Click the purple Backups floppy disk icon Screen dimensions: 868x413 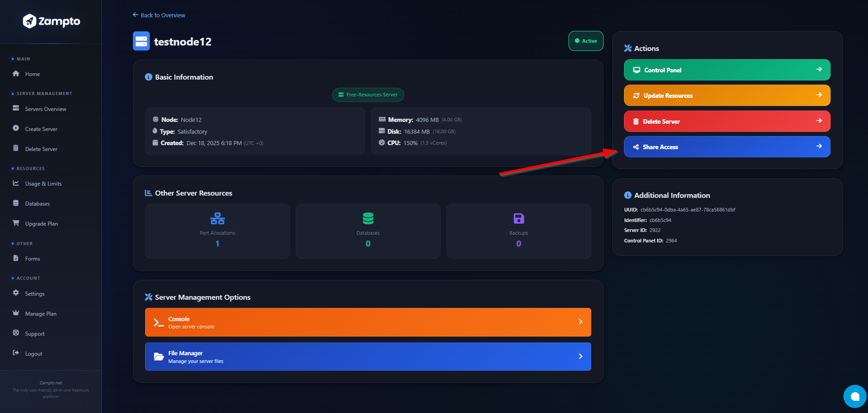tap(518, 219)
